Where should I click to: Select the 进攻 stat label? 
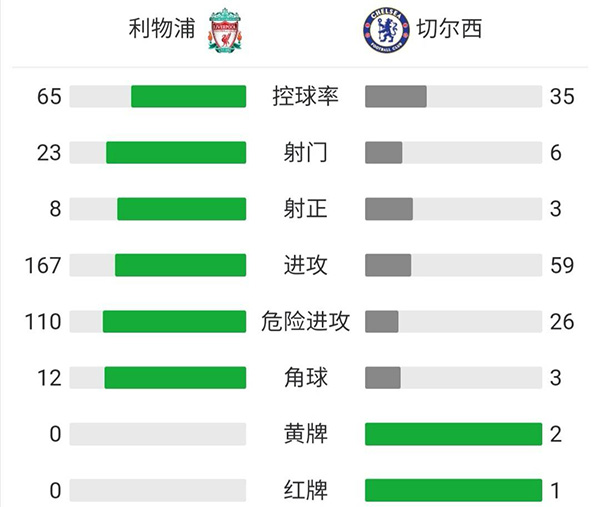click(x=305, y=265)
